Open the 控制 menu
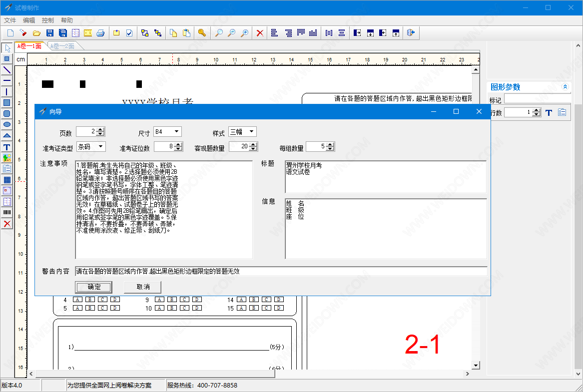Viewport: 583px width, 392px height. pos(48,20)
